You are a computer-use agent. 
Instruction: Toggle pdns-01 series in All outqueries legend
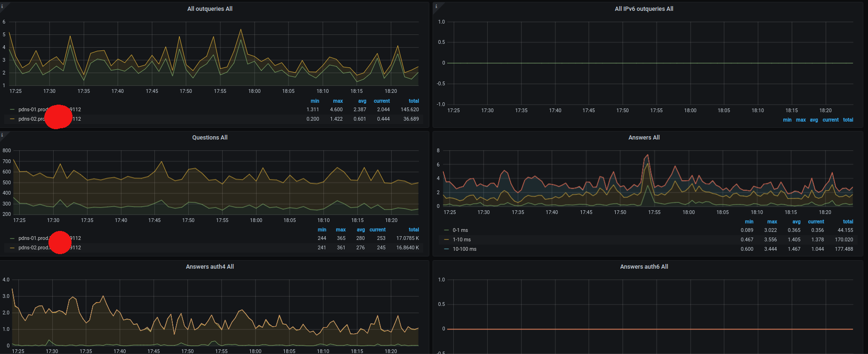[x=49, y=109]
